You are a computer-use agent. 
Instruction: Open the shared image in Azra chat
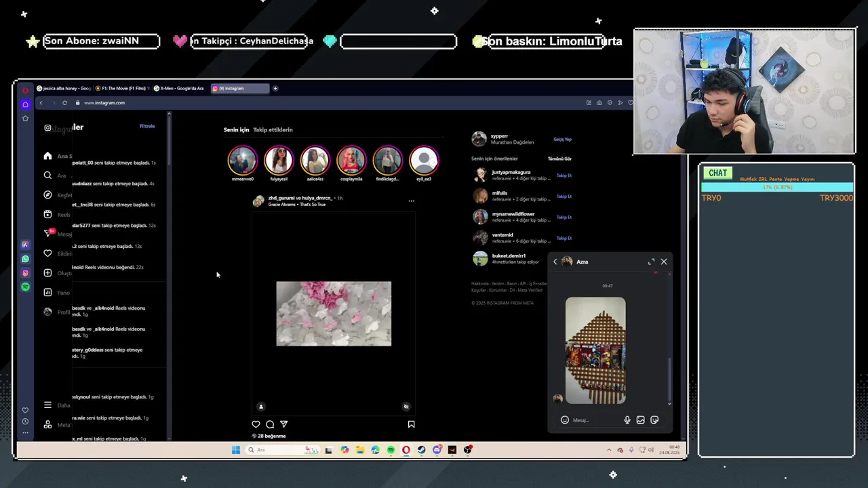(x=595, y=350)
